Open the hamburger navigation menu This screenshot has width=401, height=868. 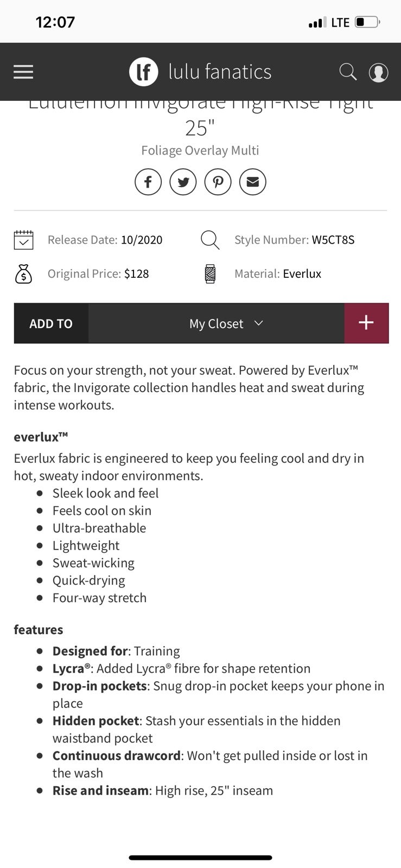click(x=23, y=72)
